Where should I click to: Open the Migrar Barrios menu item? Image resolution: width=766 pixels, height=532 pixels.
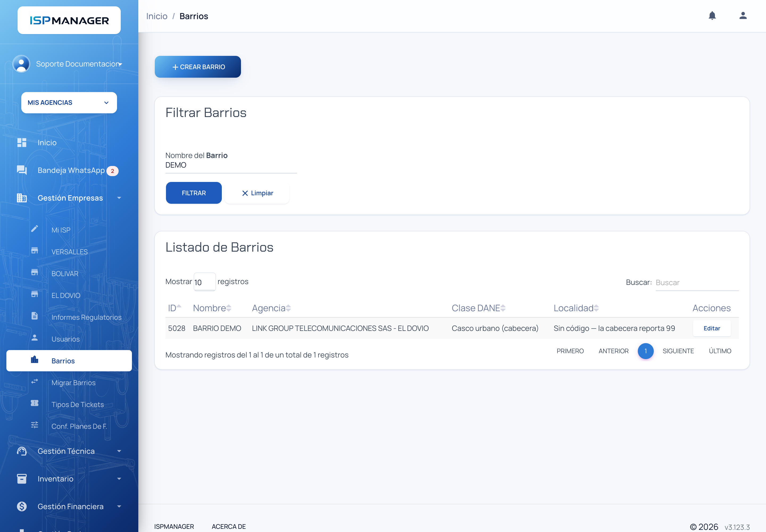(x=69, y=383)
